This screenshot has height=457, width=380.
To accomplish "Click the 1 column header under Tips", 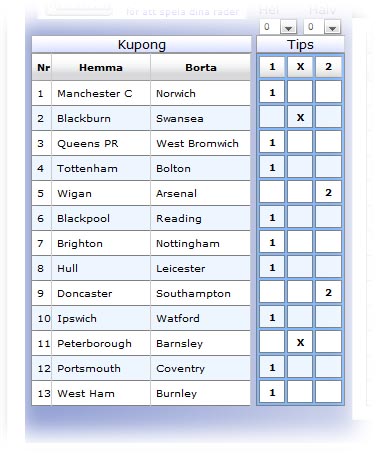I will coord(272,67).
